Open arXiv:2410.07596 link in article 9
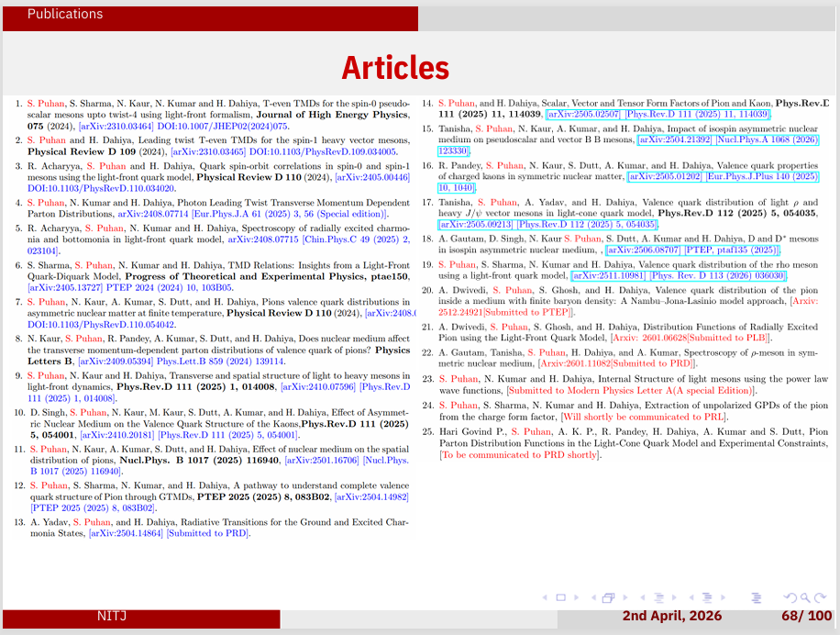 [318, 387]
